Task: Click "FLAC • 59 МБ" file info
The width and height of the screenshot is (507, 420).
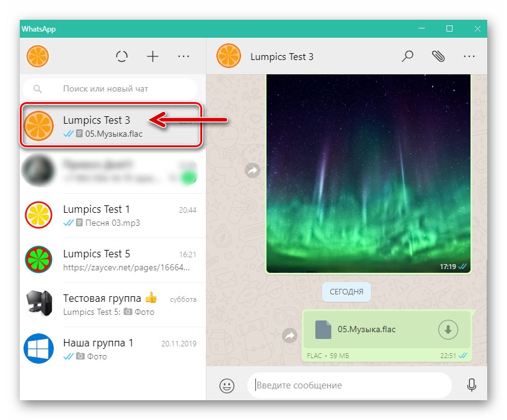Action: [x=328, y=356]
